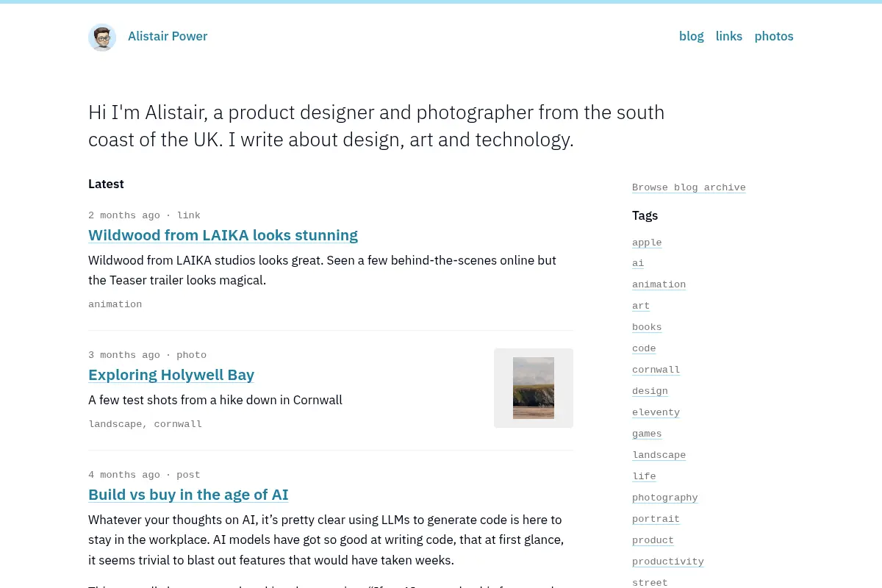
Task: Select the animation tag in sidebar
Action: (x=659, y=284)
